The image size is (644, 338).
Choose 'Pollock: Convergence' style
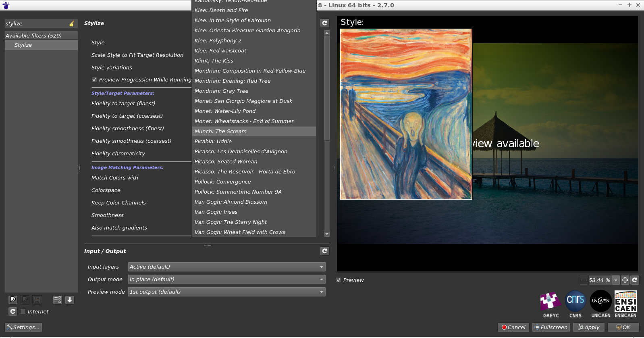(x=254, y=182)
